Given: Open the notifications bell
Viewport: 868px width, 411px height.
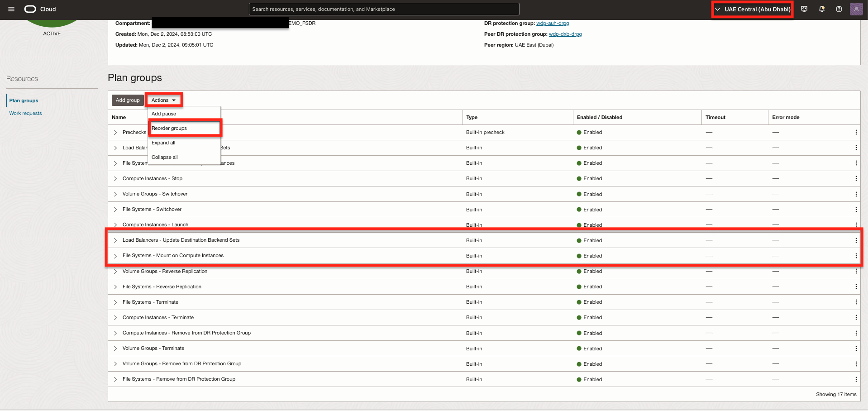Looking at the screenshot, I should [822, 9].
